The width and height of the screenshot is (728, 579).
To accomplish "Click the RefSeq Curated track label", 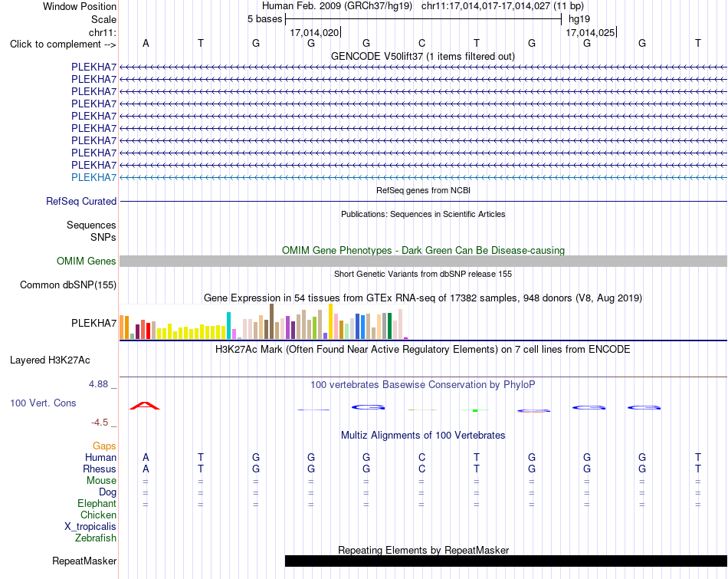I will 81,201.
